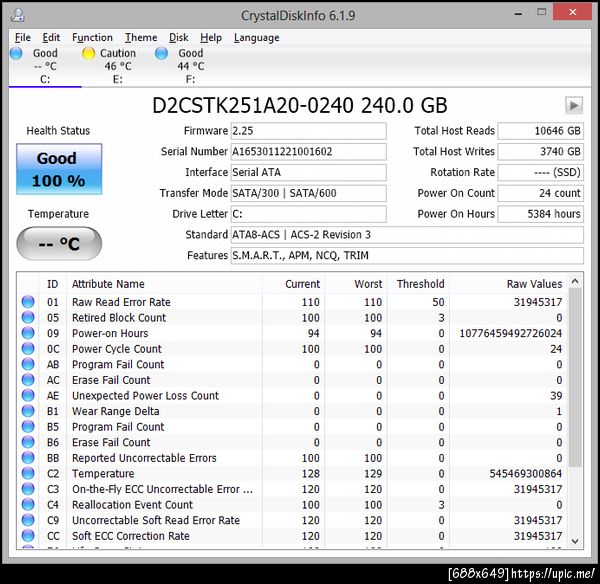Click the status orb for Unexpected Power Loss Count
Screen dimensions: 600x584
coord(28,395)
